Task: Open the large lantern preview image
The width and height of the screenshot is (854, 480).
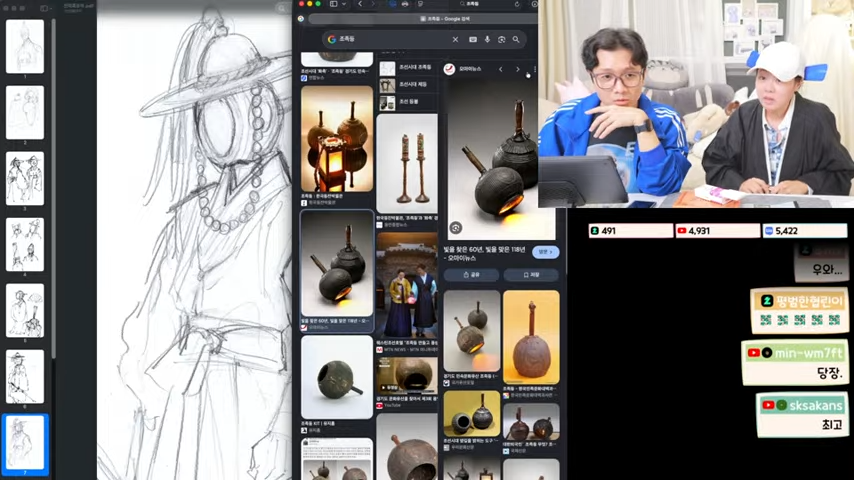Action: tap(493, 158)
